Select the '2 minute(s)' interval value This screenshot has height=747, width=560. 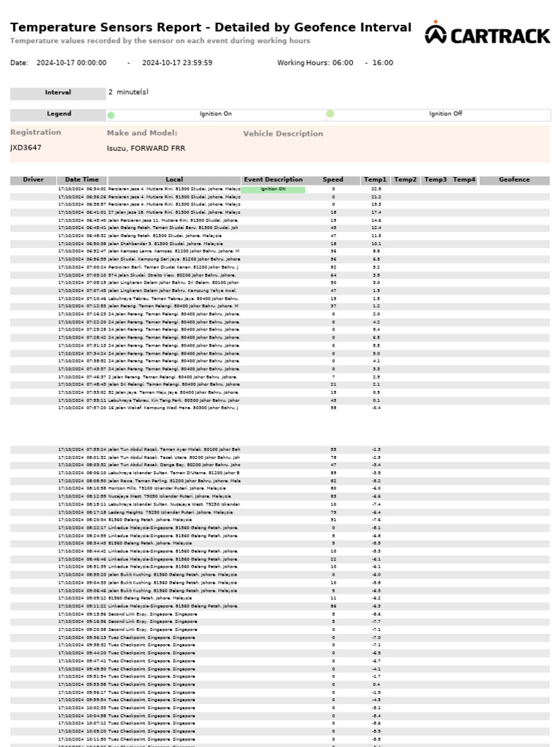pyautogui.click(x=128, y=92)
